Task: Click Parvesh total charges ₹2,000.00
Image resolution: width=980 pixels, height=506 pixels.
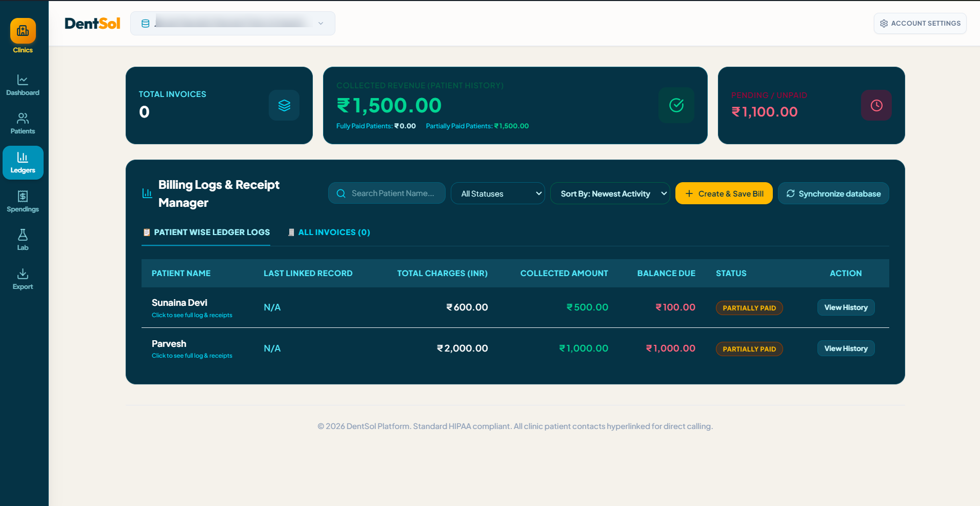Action: pyautogui.click(x=463, y=348)
